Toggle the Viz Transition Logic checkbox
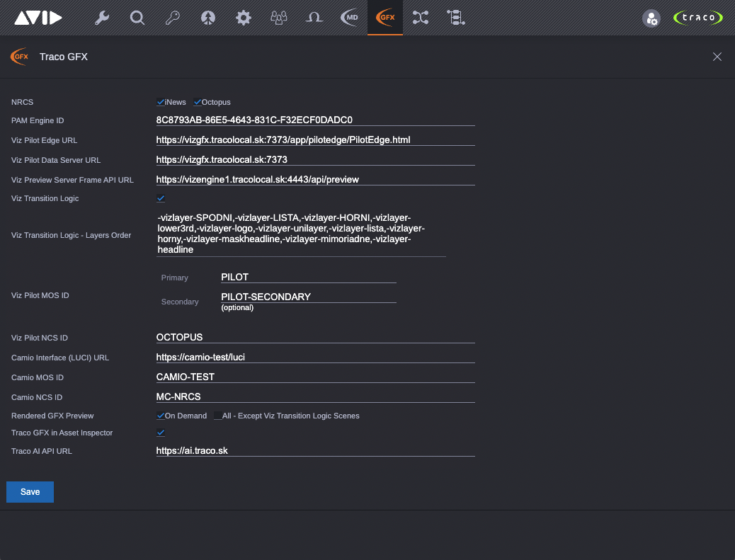Screen dimensions: 735x560 (x=160, y=198)
